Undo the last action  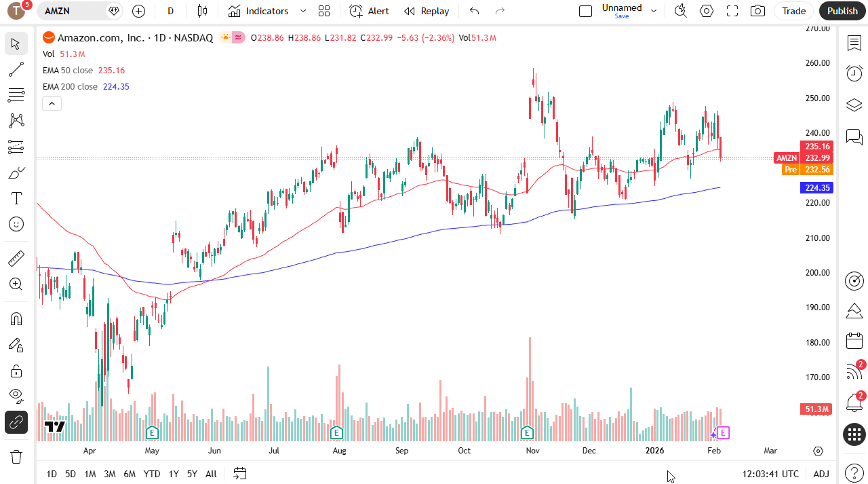(475, 11)
